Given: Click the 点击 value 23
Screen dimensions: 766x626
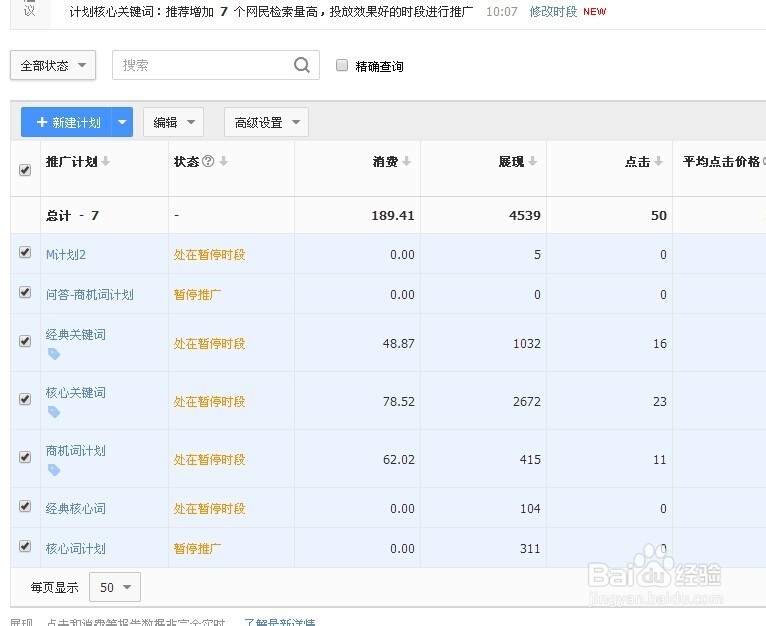Looking at the screenshot, I should (660, 402).
